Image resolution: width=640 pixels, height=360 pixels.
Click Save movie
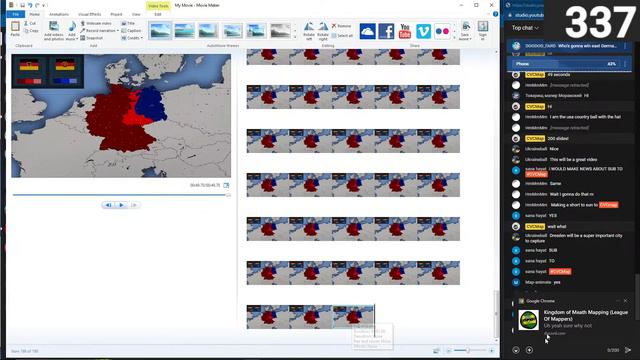coord(465,31)
